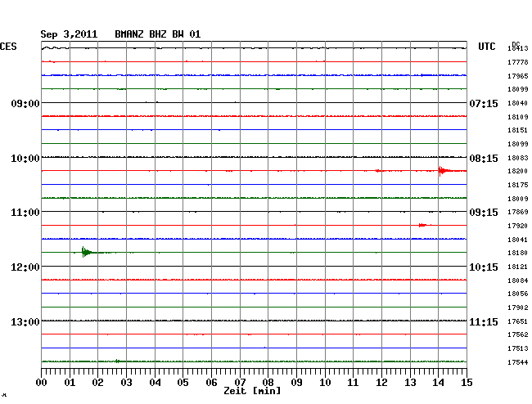Image resolution: width=532 pixels, height=404 pixels.
Task: Click the "Zeit [min]" axis label
Action: click(x=252, y=391)
